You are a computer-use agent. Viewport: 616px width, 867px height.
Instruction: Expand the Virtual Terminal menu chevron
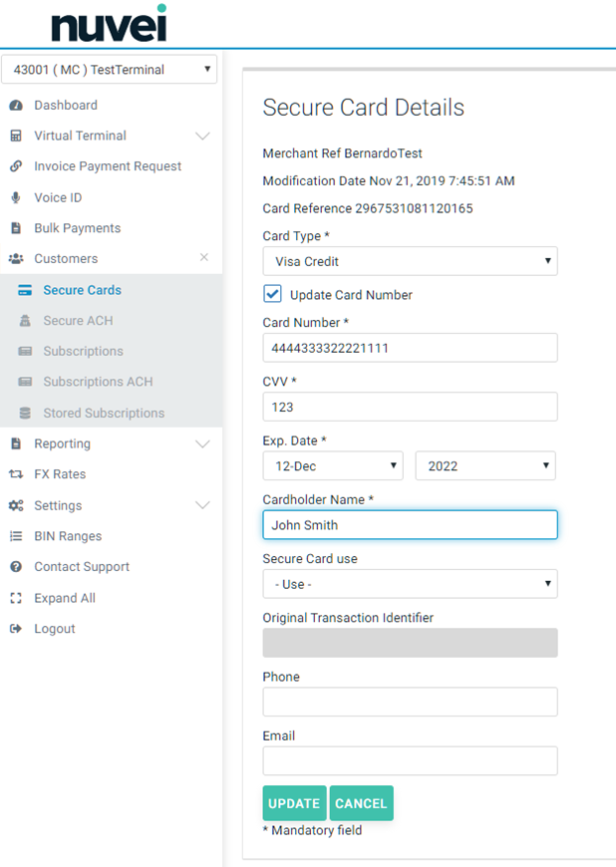202,136
